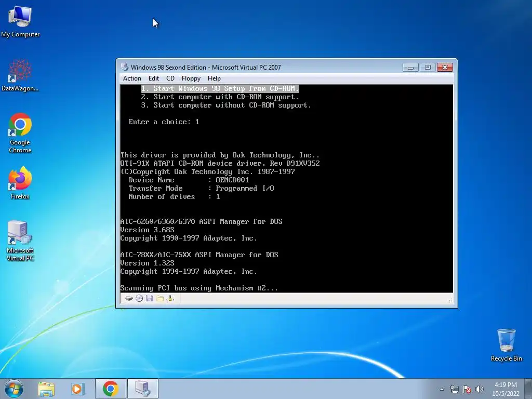Select Firefox desktop shortcut
The height and width of the screenshot is (399, 532).
point(20,183)
